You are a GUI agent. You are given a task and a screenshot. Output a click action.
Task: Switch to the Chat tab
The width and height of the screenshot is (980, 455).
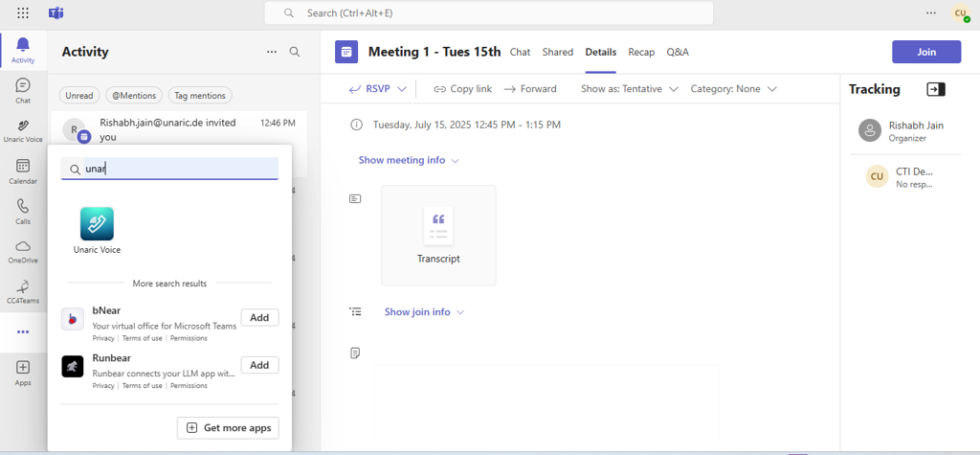(520, 52)
